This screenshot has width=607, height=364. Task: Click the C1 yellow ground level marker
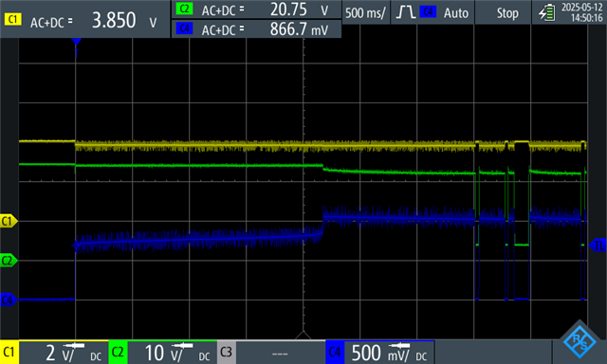pos(9,221)
